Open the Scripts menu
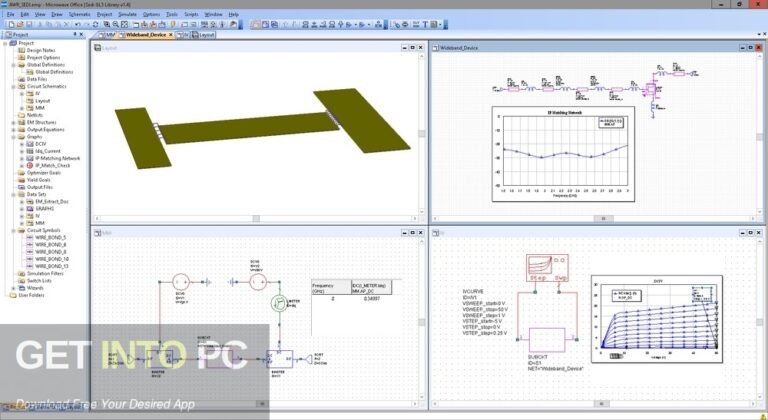 pyautogui.click(x=191, y=14)
